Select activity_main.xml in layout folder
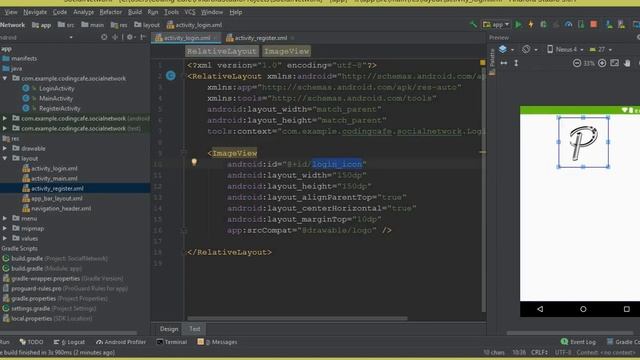Screen dimensions: 640x360 pos(54,178)
